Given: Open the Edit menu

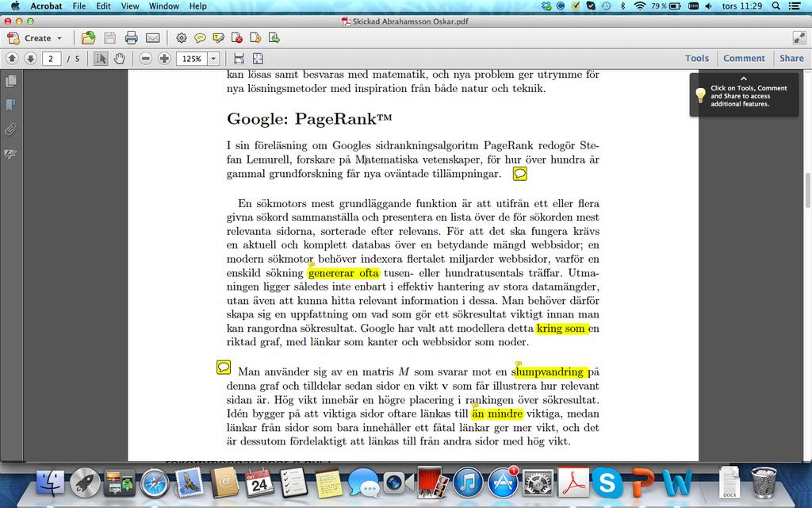Looking at the screenshot, I should [104, 6].
